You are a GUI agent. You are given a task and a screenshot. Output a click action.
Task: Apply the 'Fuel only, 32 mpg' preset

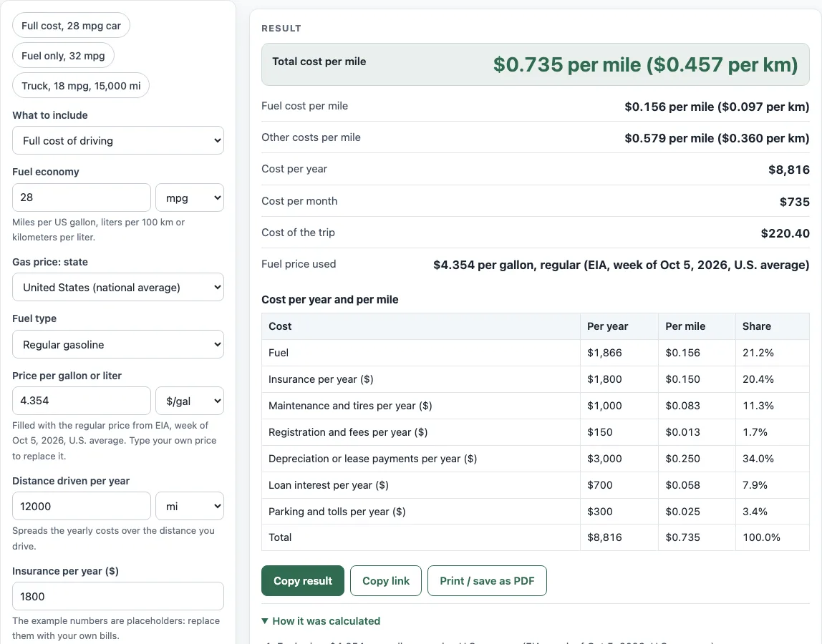pyautogui.click(x=64, y=56)
